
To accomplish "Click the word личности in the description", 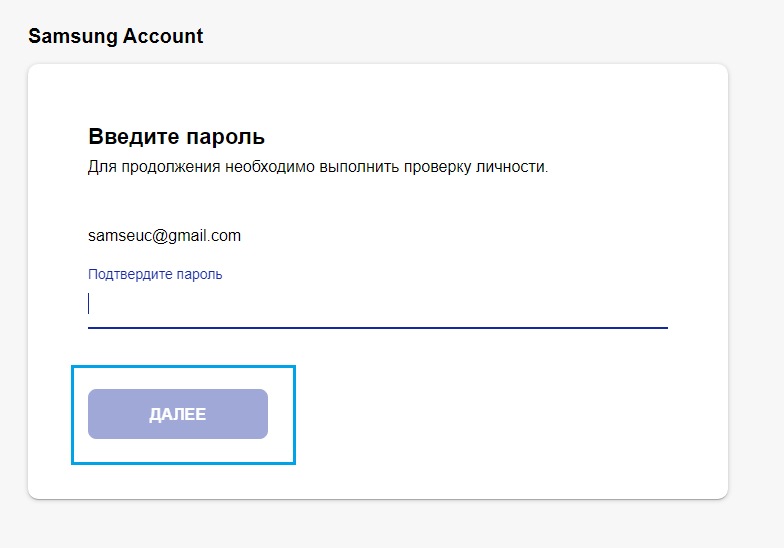I will (x=512, y=166).
